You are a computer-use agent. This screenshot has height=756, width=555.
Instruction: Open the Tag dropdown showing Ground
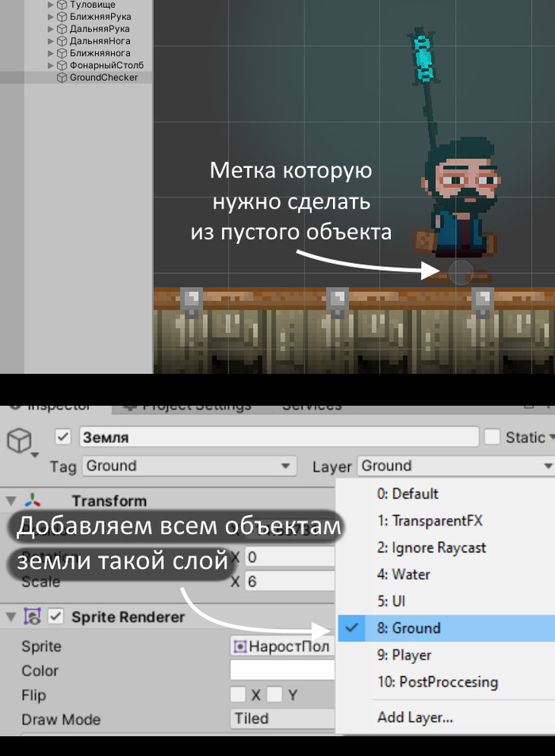click(x=189, y=466)
